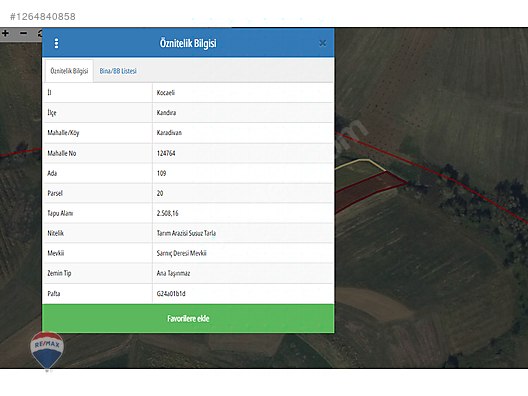Click the Kocaeli province value
Image resolution: width=528 pixels, height=396 pixels.
[166, 93]
